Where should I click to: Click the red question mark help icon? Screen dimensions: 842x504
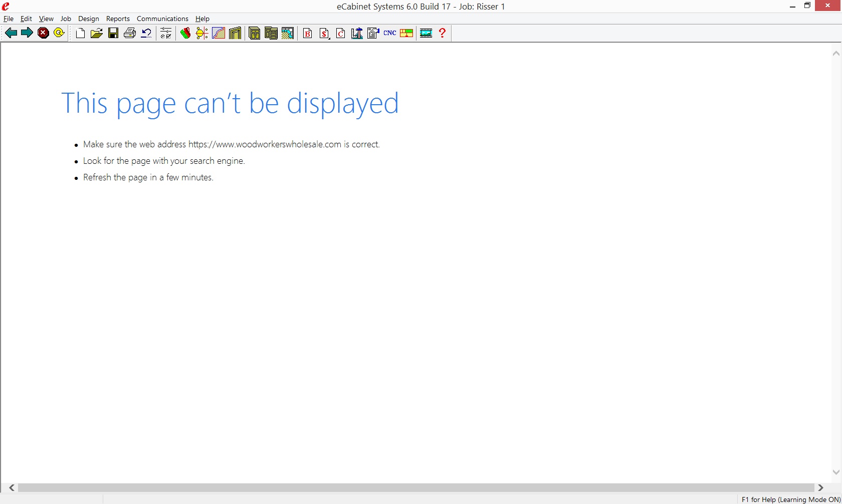click(x=442, y=33)
